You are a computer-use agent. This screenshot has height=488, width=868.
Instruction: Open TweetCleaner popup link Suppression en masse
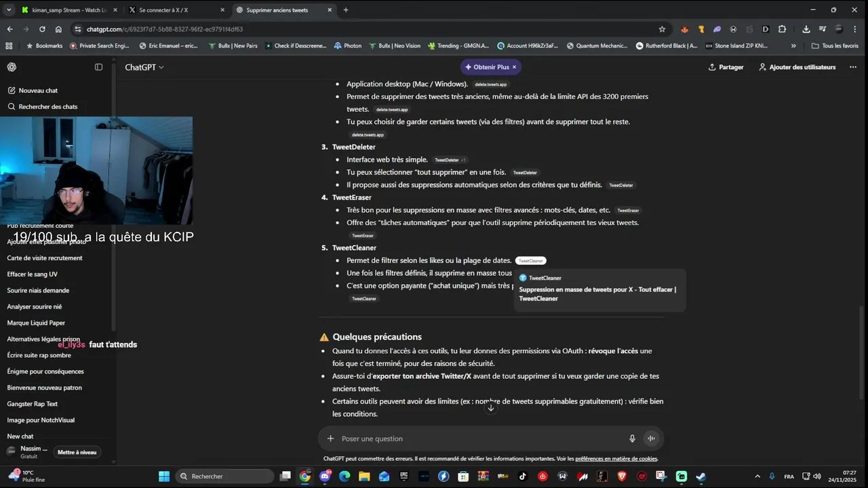click(x=597, y=294)
